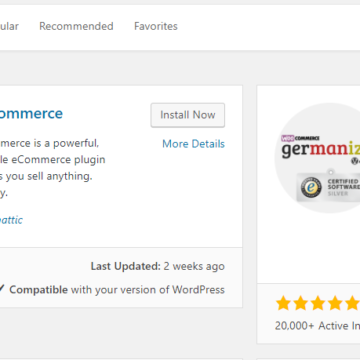Image resolution: width=360 pixels, height=360 pixels.
Task: Click the Trusted Shops 'e' seal emblem
Action: click(x=311, y=187)
